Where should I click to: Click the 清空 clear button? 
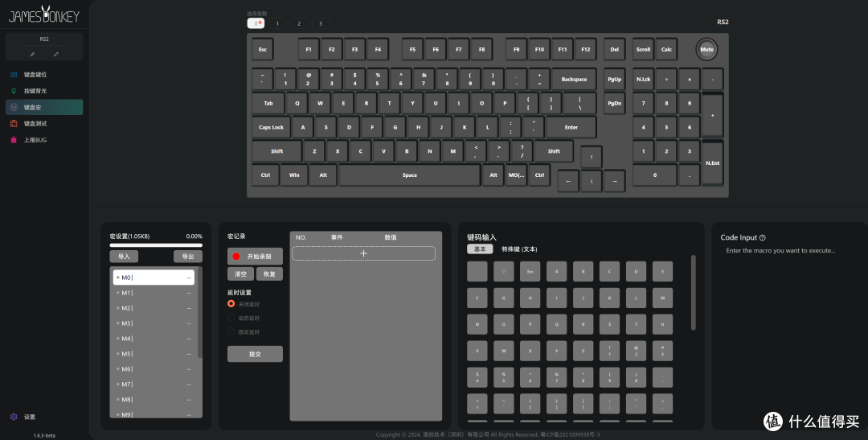pyautogui.click(x=241, y=273)
